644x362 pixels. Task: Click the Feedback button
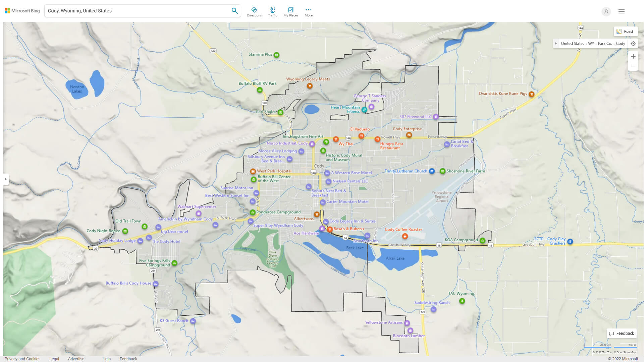tap(622, 333)
